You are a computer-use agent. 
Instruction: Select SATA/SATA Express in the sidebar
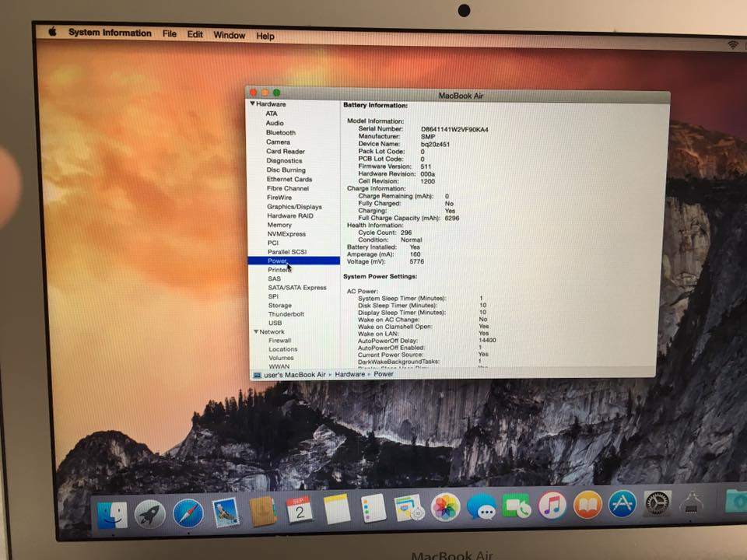point(297,288)
